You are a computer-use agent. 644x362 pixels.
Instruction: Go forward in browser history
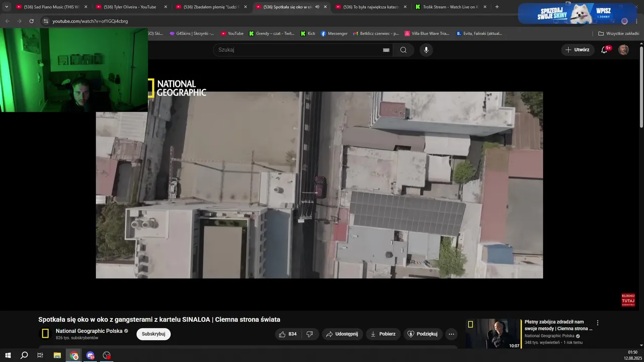coord(19,21)
